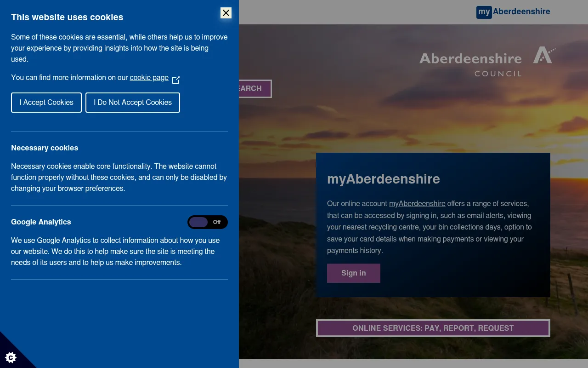Close the cookie panel with the X icon
588x368 pixels.
226,13
